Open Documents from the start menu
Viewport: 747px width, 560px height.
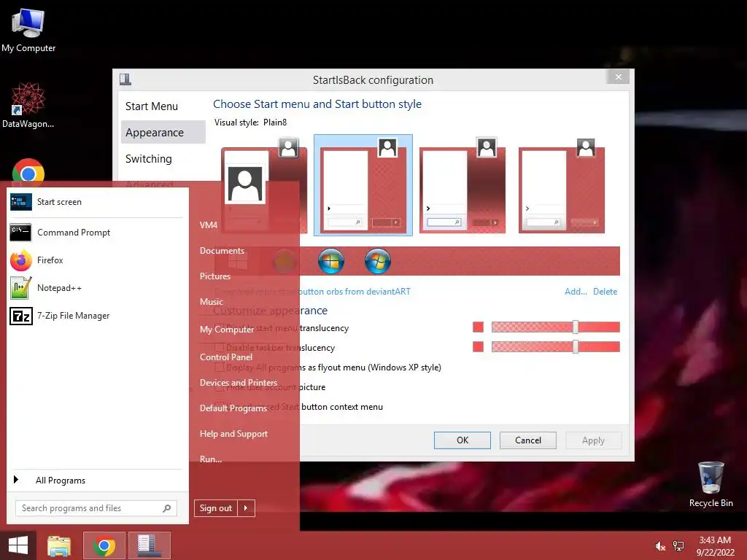222,251
